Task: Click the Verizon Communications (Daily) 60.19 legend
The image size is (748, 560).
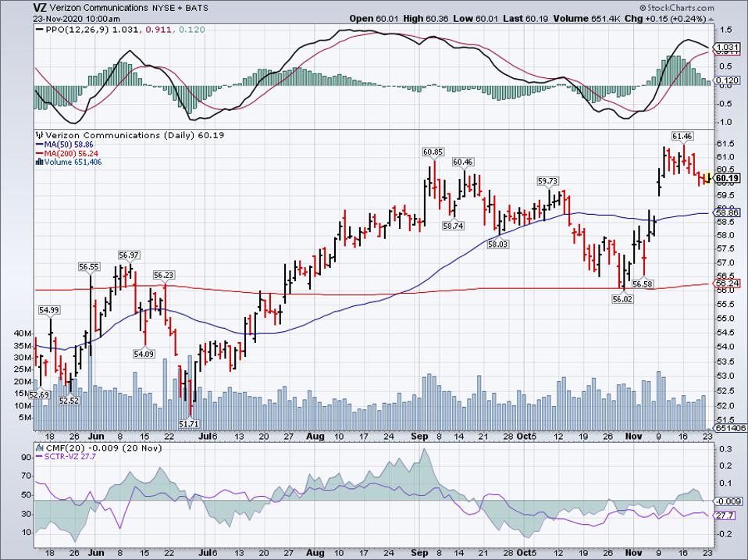Action: 135,135
